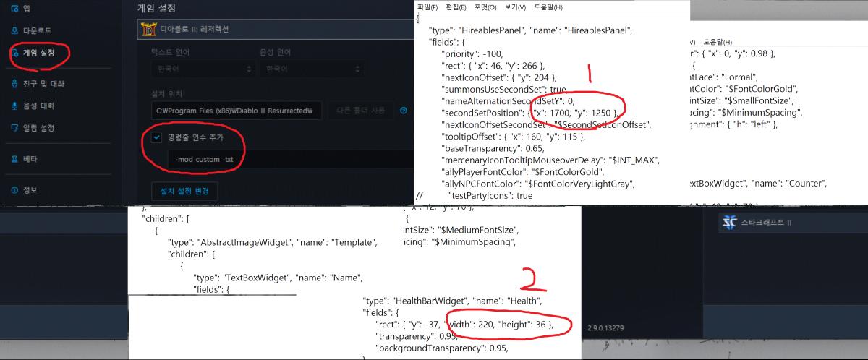Click the "mercenaryIconTooltipMouseoverDelay" line
The image size is (868, 360).
click(x=550, y=160)
